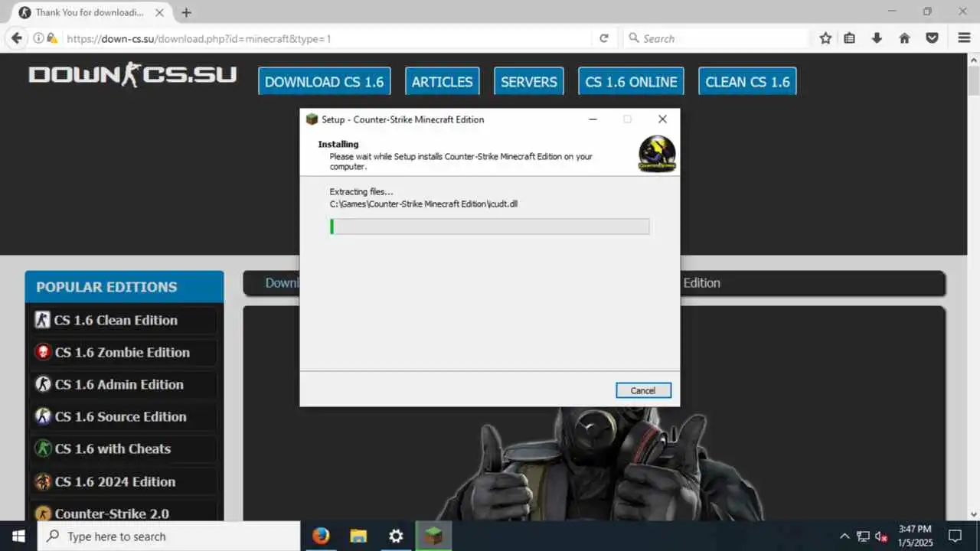Viewport: 980px width, 551px height.
Task: Close the Setup dialog window
Action: click(x=662, y=119)
